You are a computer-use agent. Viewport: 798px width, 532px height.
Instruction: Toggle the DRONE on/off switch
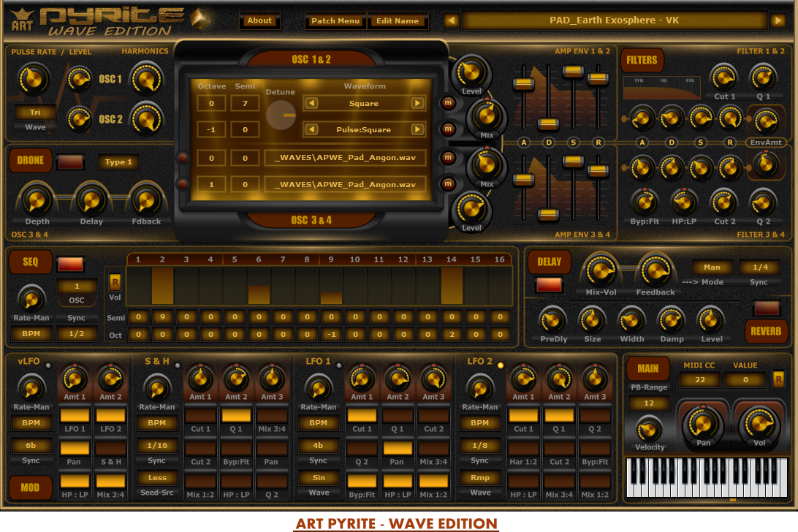click(x=70, y=161)
